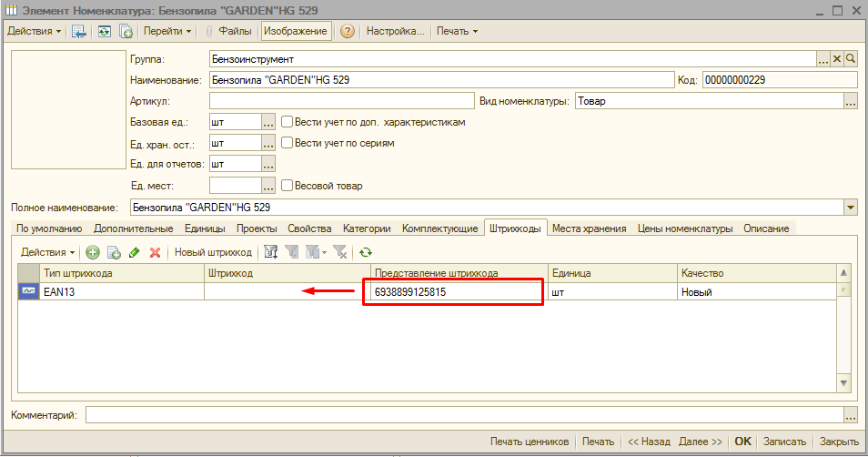Screen dimensions: 868x457
Task: Click the pencil Edit row icon
Action: tap(134, 252)
